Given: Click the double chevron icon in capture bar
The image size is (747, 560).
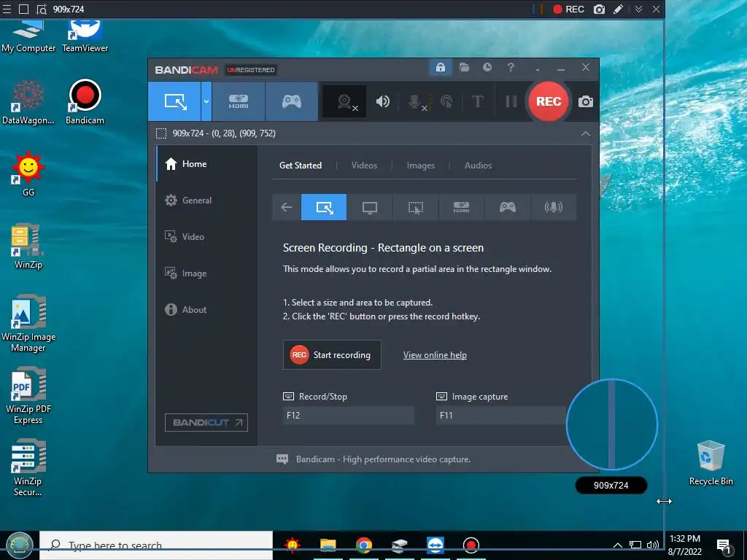Looking at the screenshot, I should tap(638, 9).
